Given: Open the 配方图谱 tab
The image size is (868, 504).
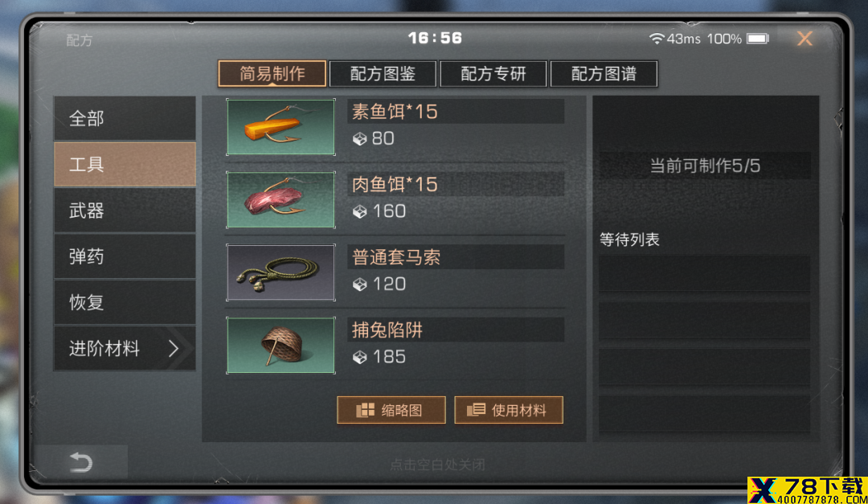Looking at the screenshot, I should tap(604, 74).
